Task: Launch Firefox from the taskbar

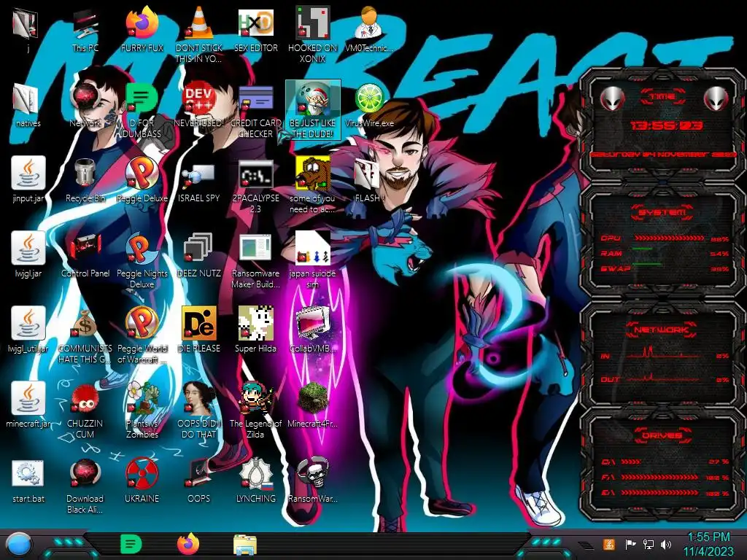Action: tap(188, 545)
